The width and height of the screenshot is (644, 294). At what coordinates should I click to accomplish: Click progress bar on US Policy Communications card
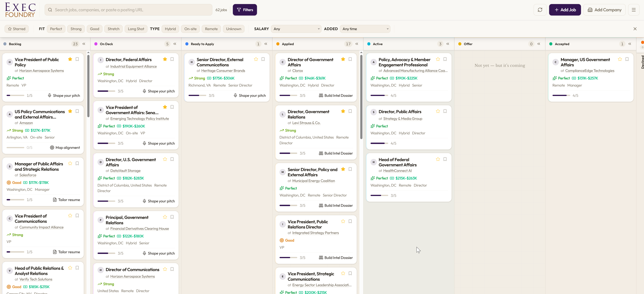click(15, 148)
